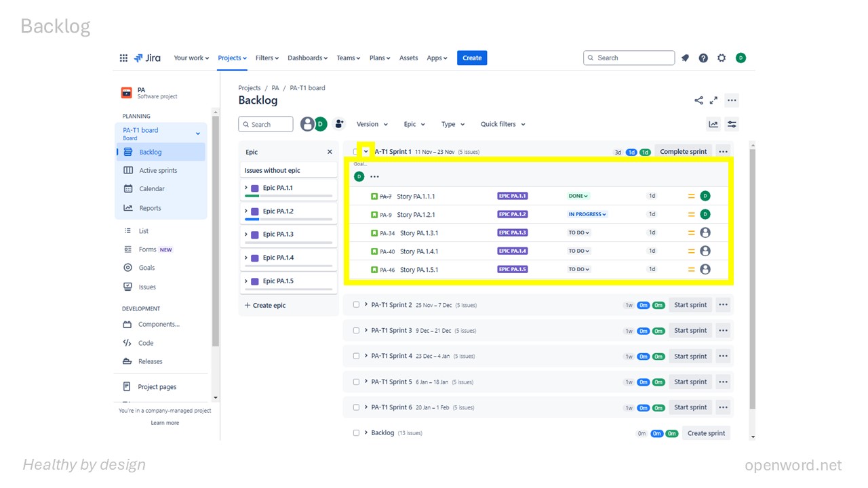Expand Epic PA.1.3 in the epic panel
The height and width of the screenshot is (488, 868).
pos(245,234)
